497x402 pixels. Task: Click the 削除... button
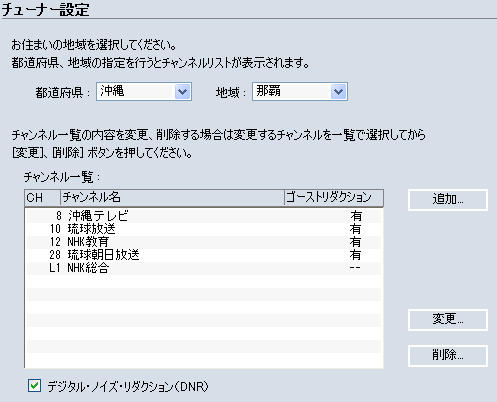pos(448,356)
